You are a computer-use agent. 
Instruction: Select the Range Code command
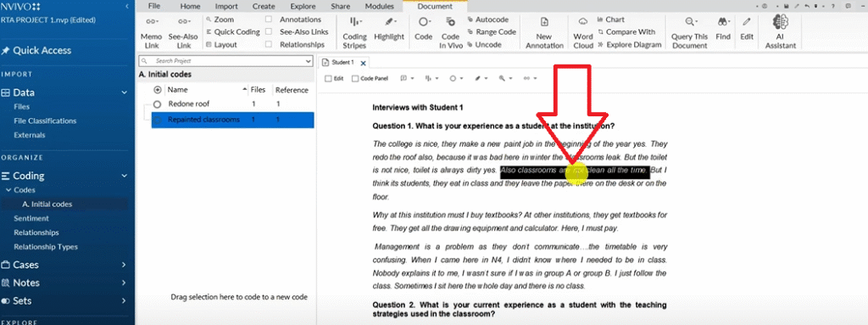(492, 31)
